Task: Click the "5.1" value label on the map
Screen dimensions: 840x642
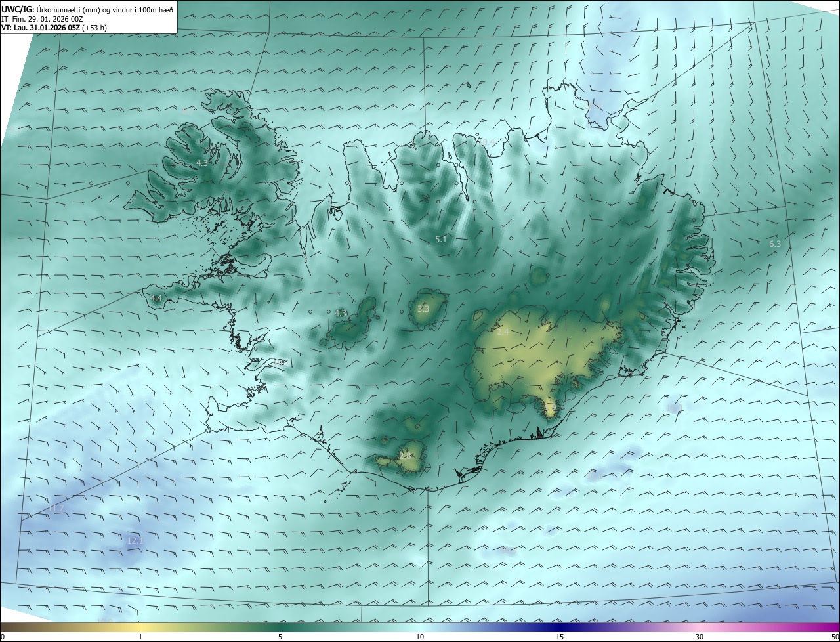Action: (441, 240)
